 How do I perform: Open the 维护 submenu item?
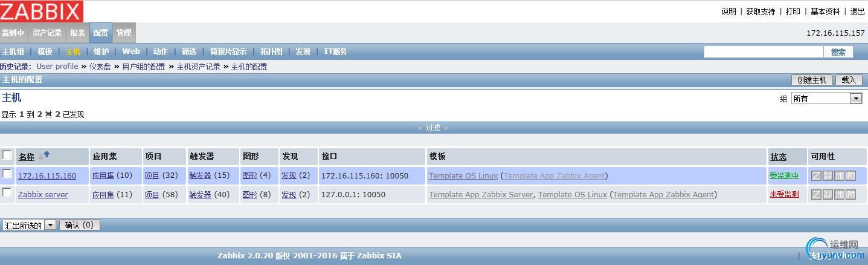(101, 51)
